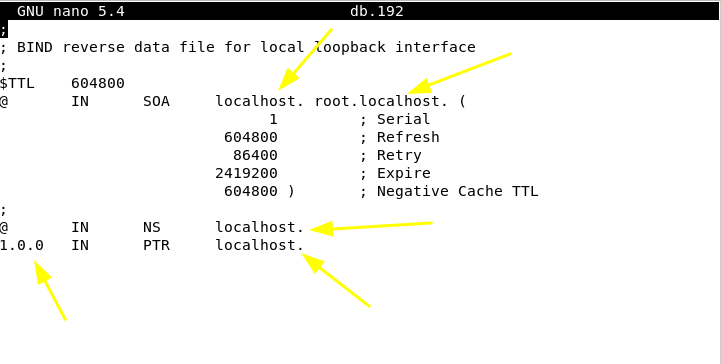Click the @ symbol on the SOA line
Viewport: 721px width, 364px height.
pos(4,101)
